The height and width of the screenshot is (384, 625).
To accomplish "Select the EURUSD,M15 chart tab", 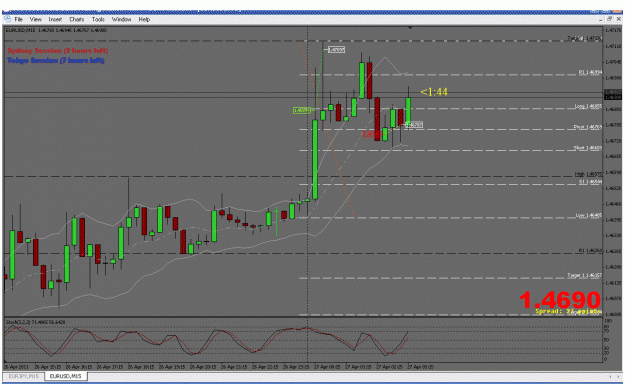I will coord(65,376).
